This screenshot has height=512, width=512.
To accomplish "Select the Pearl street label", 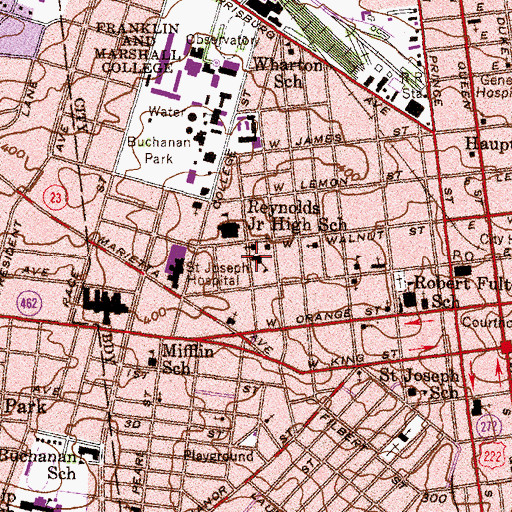I will [x=137, y=473].
